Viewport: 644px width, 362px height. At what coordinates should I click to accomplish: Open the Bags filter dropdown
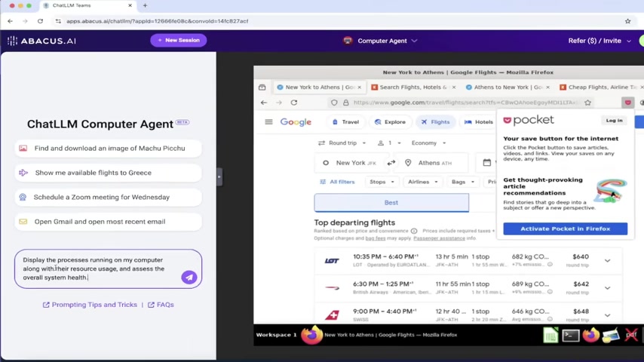[x=463, y=182]
